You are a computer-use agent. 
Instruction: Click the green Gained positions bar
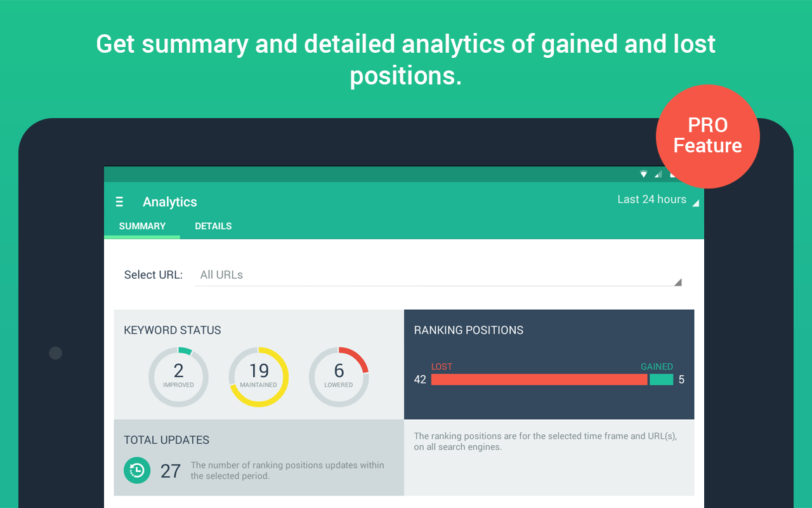(x=661, y=380)
